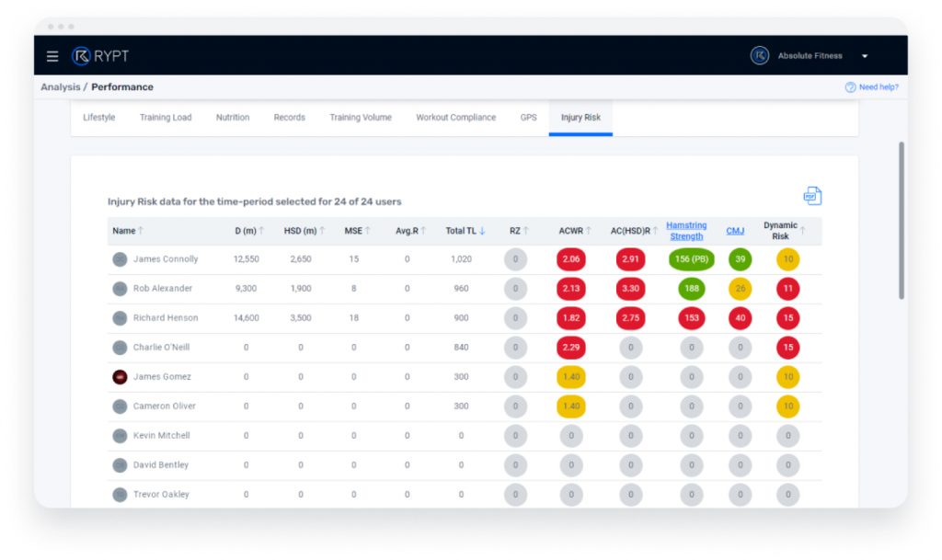This screenshot has height=560, width=942.
Task: Click Rob Alexander HSD 1,900 value
Action: coord(301,289)
